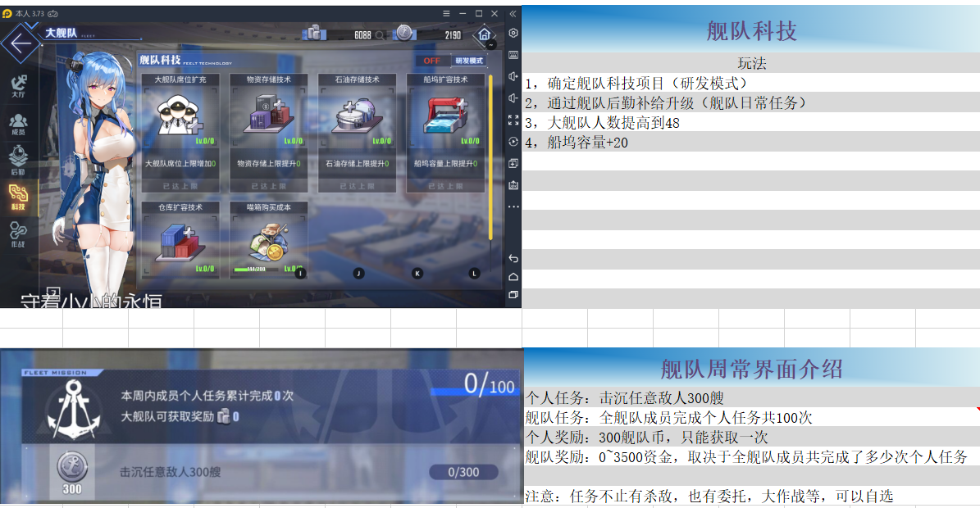This screenshot has width=980, height=508.
Task: Click the 舰队科技 panel heading
Action: (x=160, y=60)
